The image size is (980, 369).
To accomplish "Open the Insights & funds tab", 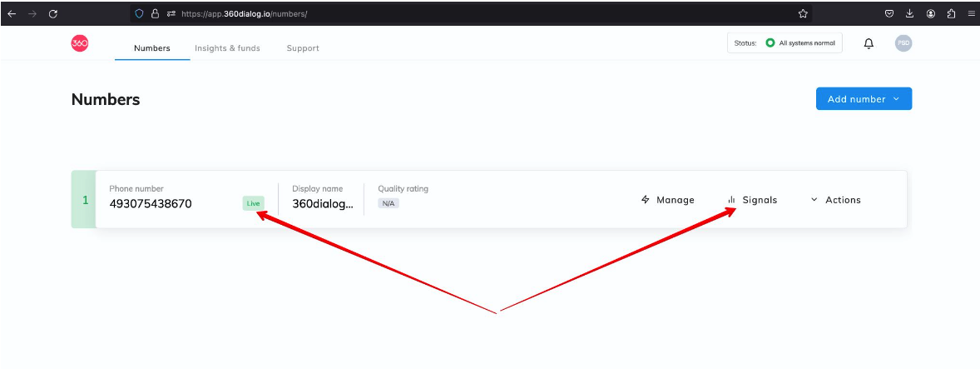I will [x=227, y=48].
